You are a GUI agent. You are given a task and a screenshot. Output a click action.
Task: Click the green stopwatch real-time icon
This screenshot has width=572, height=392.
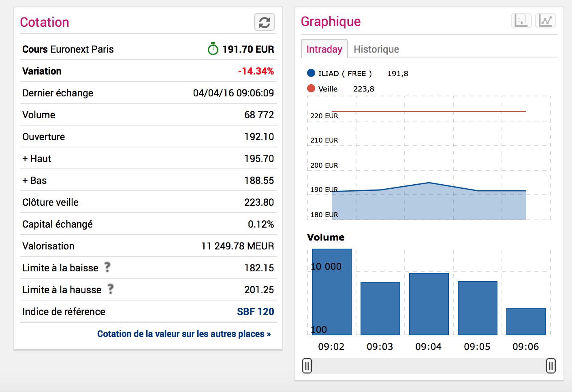(x=213, y=49)
